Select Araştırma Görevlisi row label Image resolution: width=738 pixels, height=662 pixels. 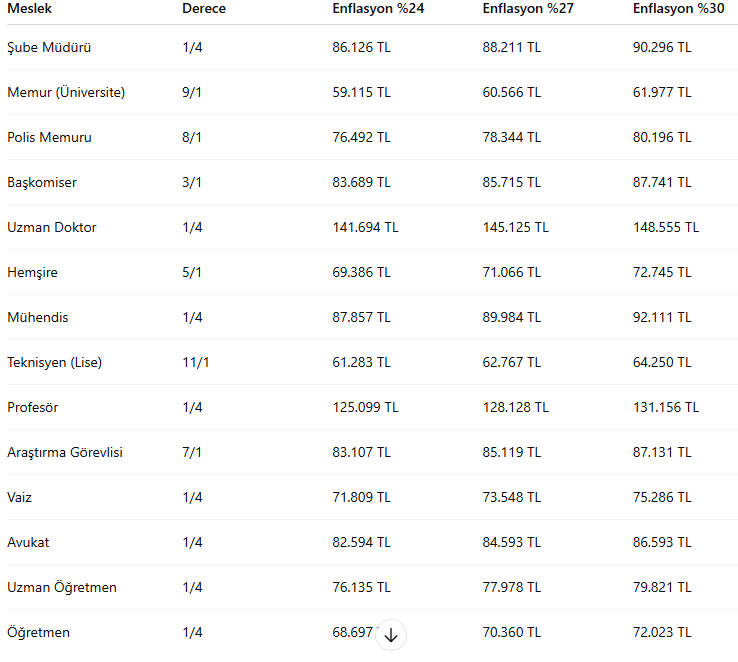[x=65, y=453]
